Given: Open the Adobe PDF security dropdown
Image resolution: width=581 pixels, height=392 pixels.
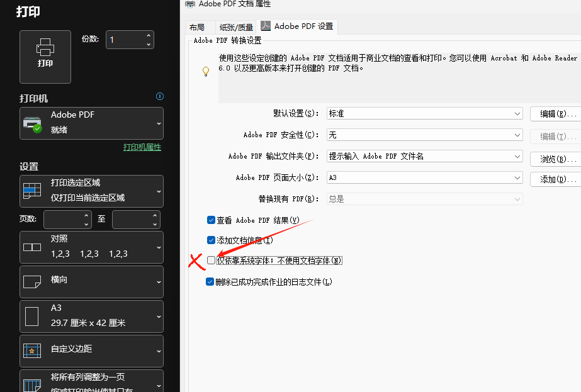Looking at the screenshot, I should (x=425, y=135).
